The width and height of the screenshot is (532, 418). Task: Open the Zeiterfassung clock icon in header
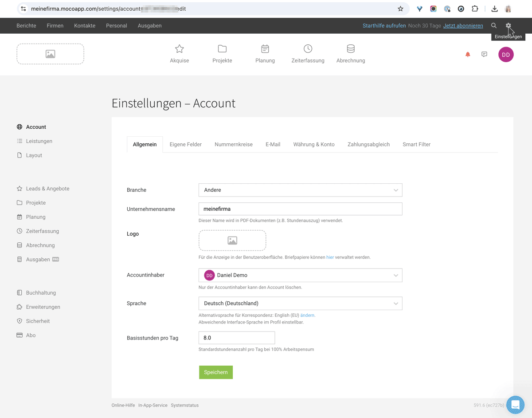coord(308,49)
